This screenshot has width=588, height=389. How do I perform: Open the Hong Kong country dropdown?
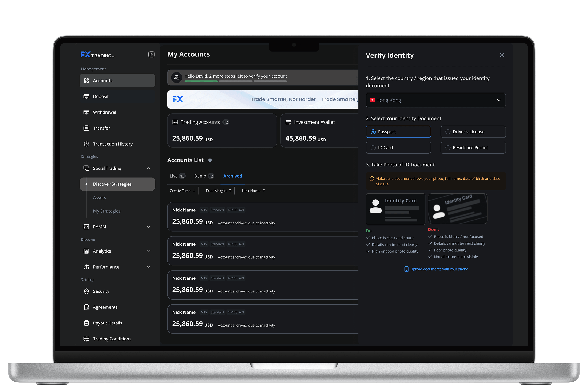tap(435, 100)
